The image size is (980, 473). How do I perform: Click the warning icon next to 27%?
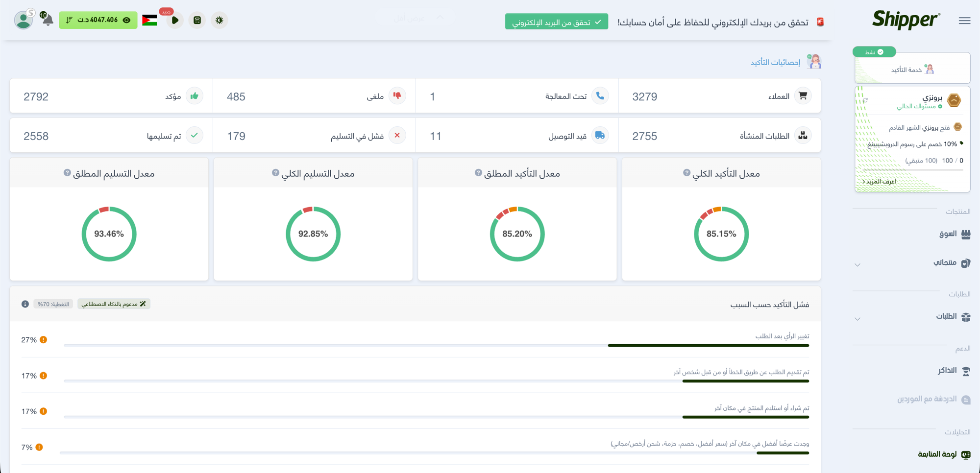44,338
